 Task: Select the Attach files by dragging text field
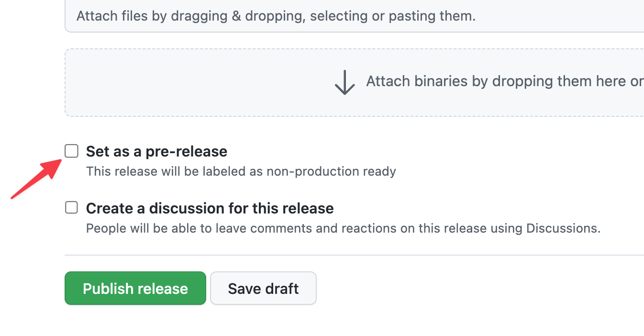(x=275, y=16)
